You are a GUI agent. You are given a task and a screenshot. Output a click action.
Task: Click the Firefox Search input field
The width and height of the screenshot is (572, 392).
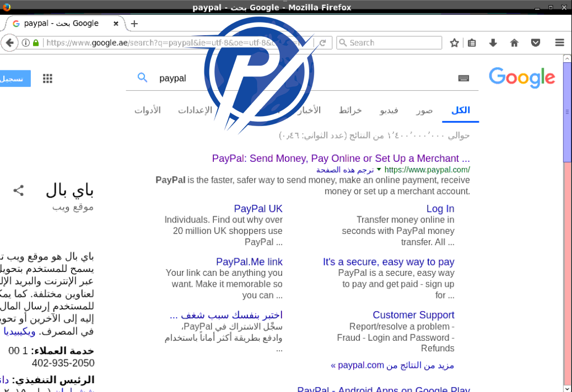coord(389,43)
